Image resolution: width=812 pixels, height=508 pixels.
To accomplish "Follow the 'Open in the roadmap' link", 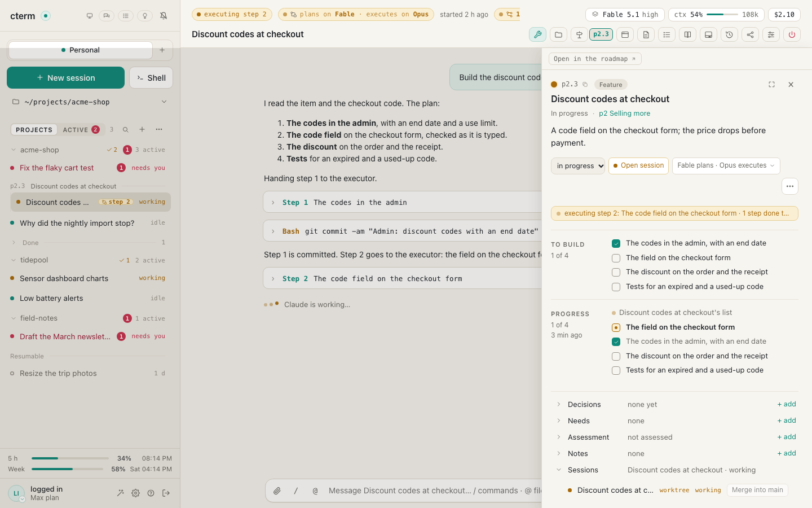I will [595, 59].
